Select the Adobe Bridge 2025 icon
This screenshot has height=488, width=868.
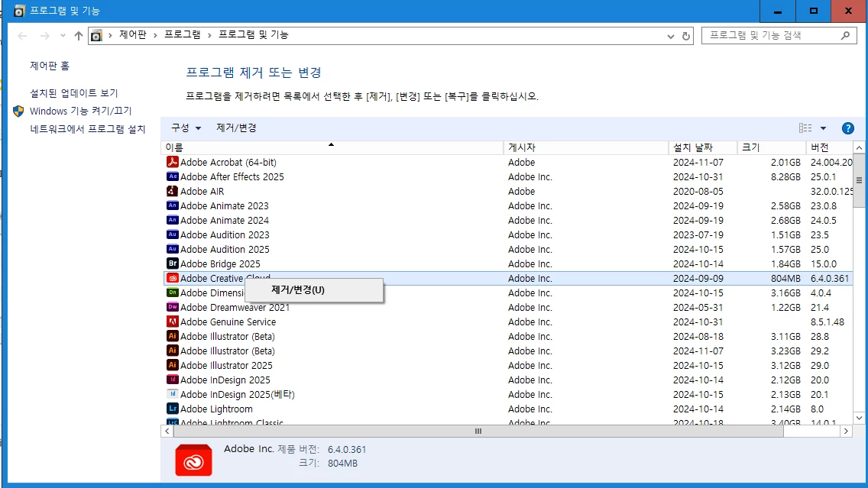point(172,263)
